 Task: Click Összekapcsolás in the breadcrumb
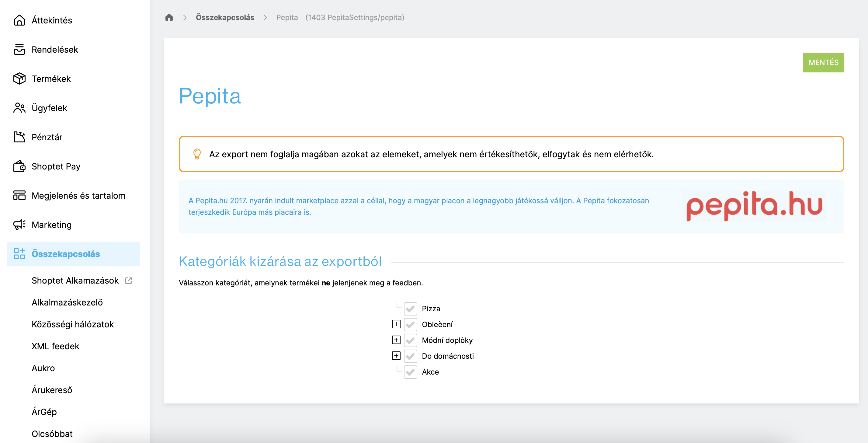coord(225,17)
